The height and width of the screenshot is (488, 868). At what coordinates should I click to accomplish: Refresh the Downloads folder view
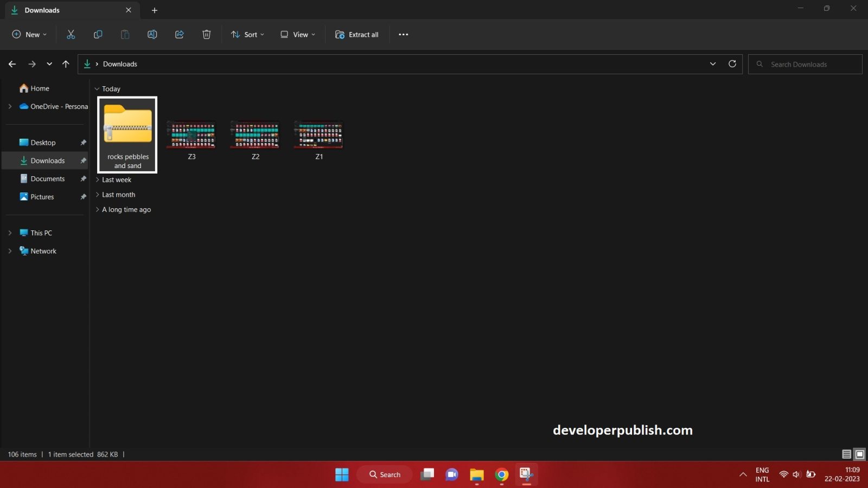click(732, 63)
